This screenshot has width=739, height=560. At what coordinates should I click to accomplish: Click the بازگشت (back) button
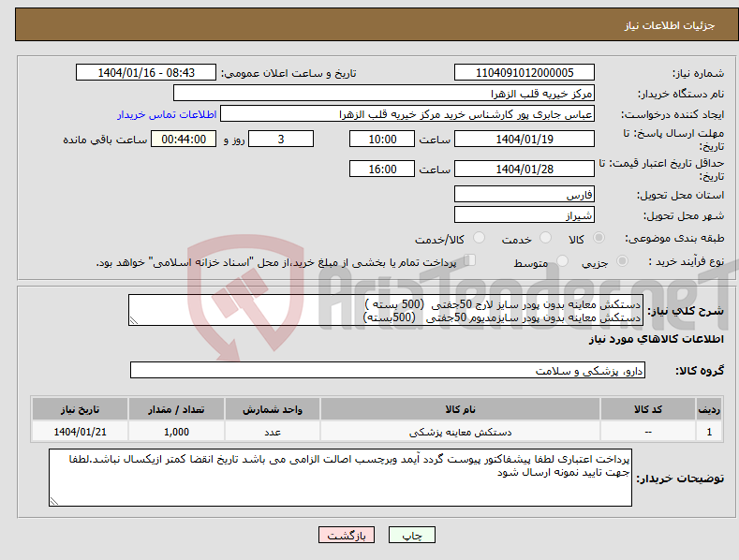347,535
